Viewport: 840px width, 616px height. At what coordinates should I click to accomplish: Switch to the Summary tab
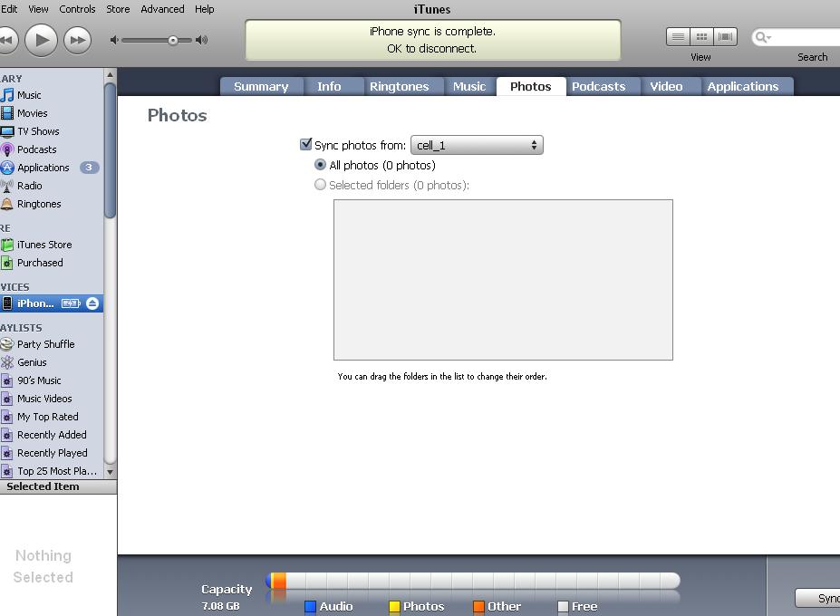pos(261,86)
